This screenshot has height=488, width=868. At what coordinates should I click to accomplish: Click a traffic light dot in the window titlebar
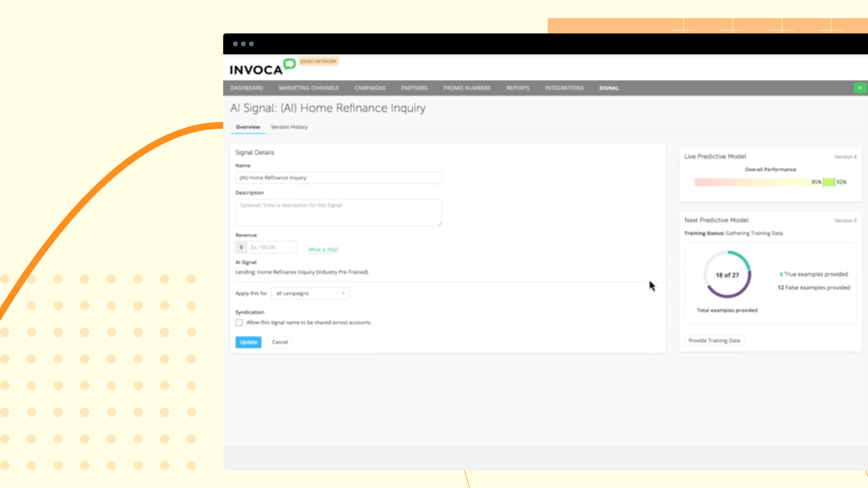pyautogui.click(x=235, y=44)
